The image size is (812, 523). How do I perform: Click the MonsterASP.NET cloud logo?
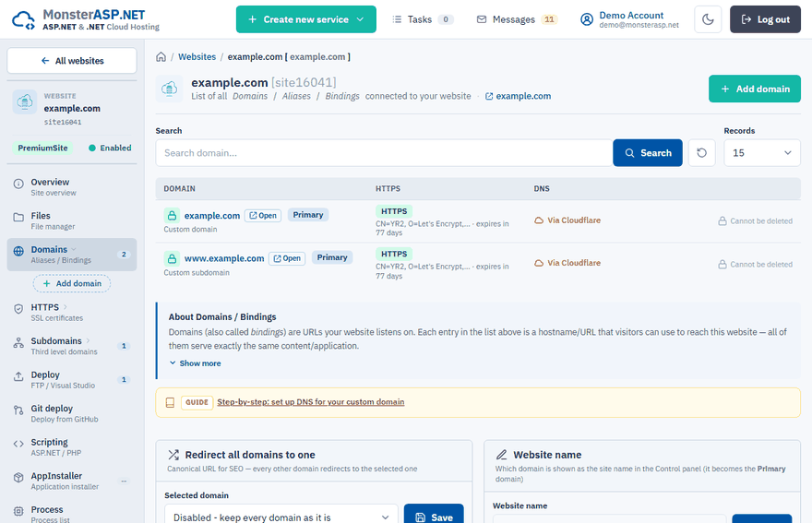(x=23, y=19)
